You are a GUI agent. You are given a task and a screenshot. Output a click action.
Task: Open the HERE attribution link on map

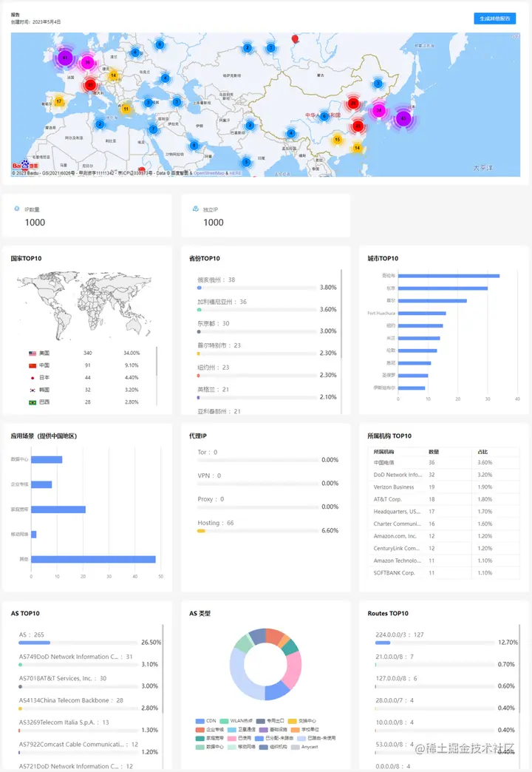pos(235,173)
